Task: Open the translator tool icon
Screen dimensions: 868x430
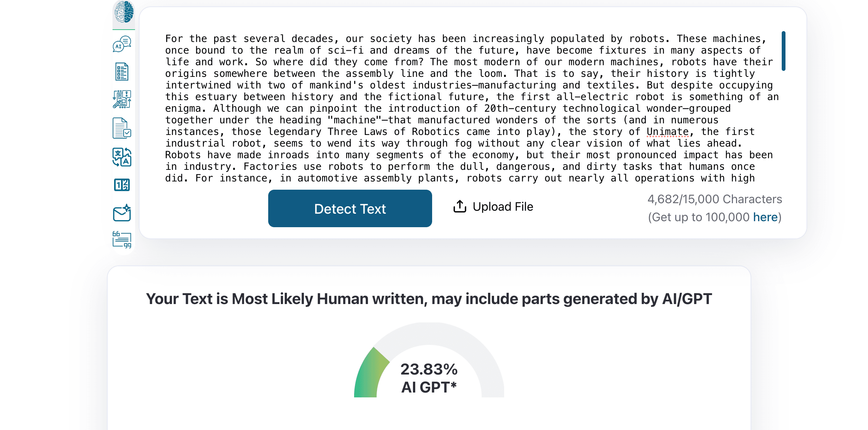Action: [122, 157]
